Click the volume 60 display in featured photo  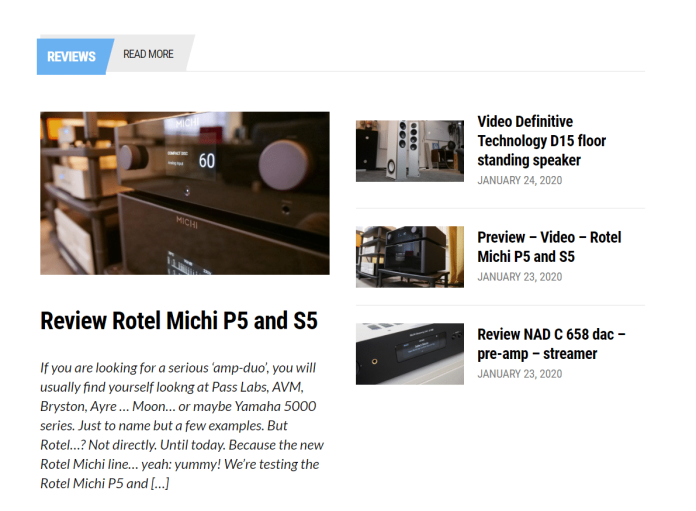point(206,161)
